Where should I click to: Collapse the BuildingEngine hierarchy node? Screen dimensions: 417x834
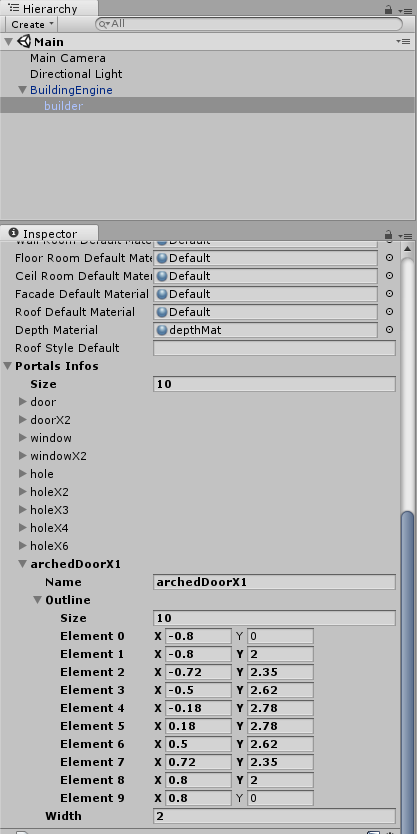click(22, 90)
